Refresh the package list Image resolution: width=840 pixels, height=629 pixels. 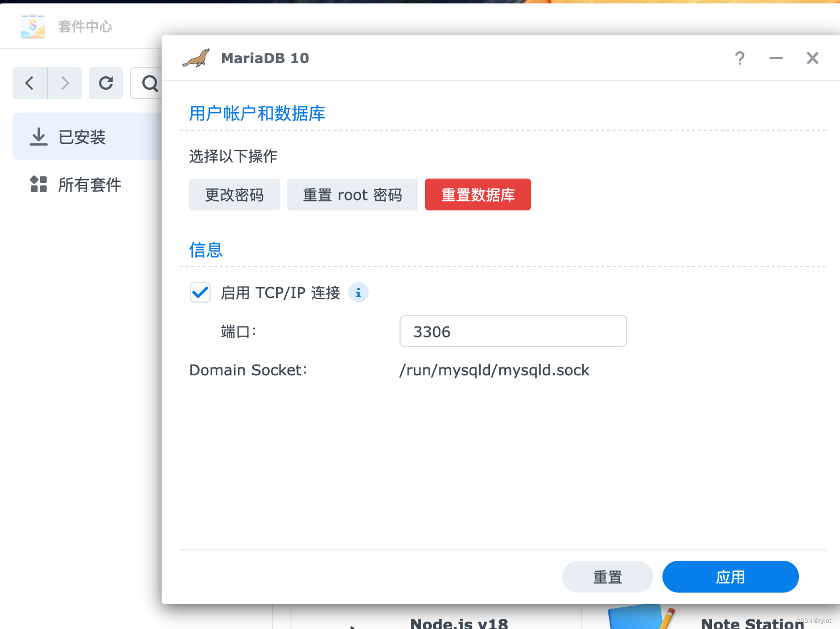tap(106, 83)
